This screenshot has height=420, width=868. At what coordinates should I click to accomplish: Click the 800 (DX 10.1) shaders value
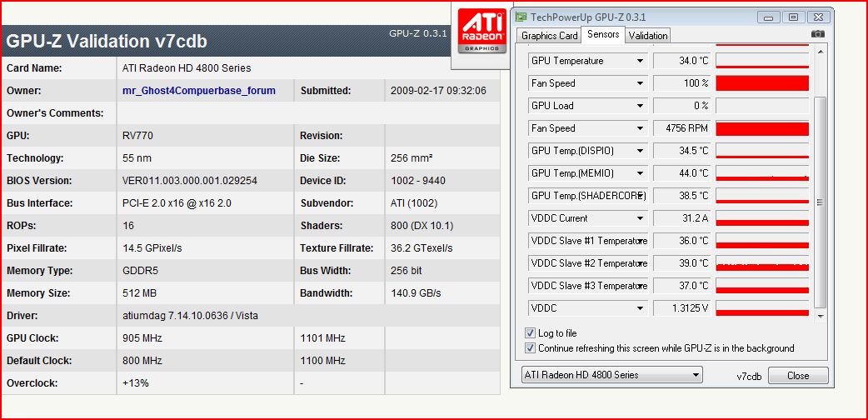tap(422, 226)
